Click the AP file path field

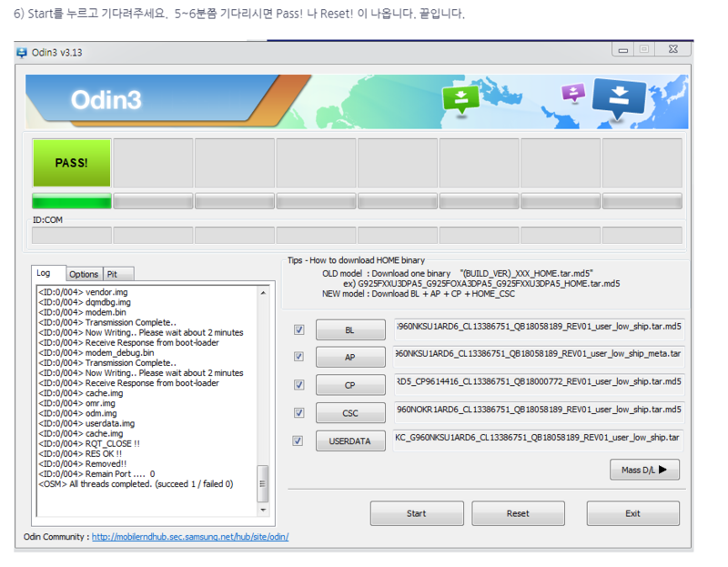539,357
